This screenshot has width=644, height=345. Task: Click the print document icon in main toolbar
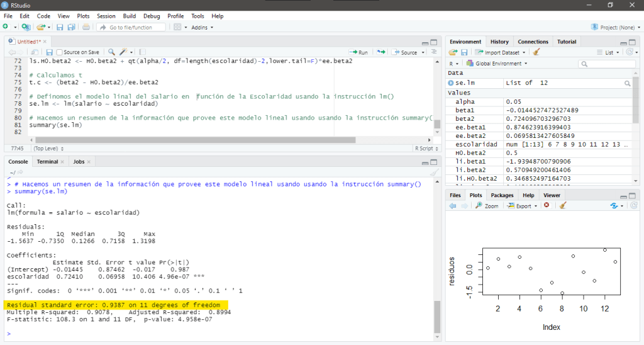(86, 27)
